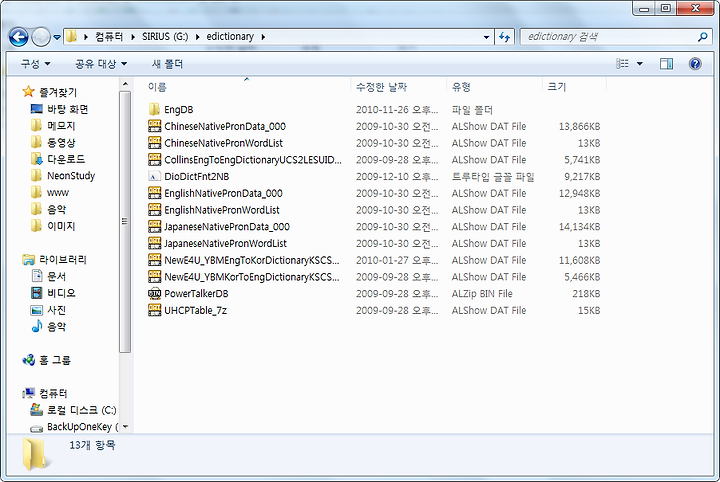Open the 구성 menu
The width and height of the screenshot is (720, 482).
(x=35, y=64)
